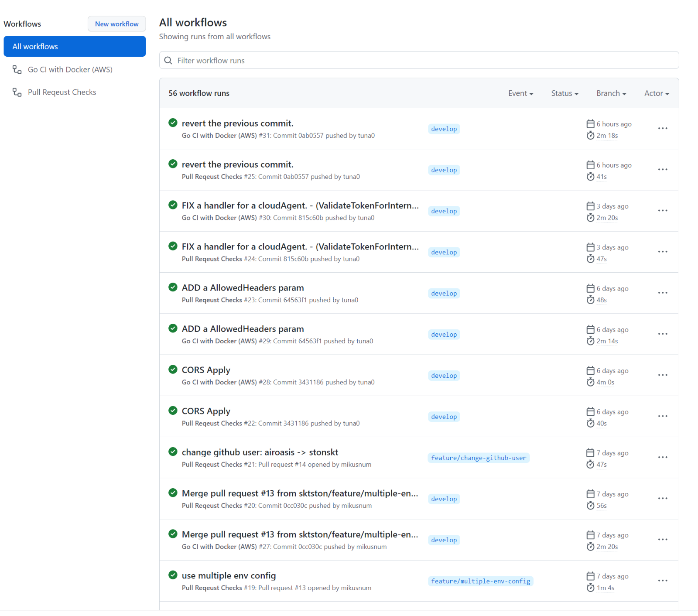Image resolution: width=698 pixels, height=616 pixels.
Task: Open the three-dot menu for CORS Apply run #28
Action: coord(663,375)
